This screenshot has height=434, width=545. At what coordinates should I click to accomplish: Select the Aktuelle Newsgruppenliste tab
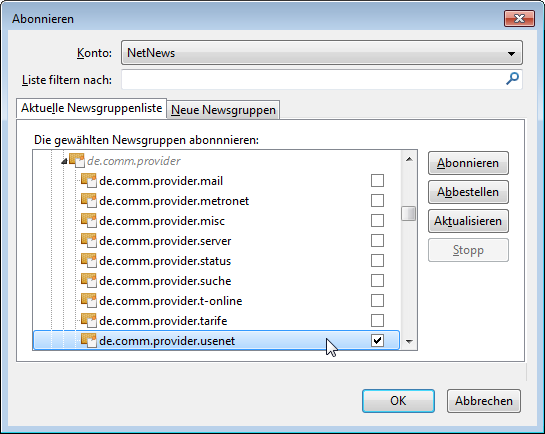[x=91, y=108]
